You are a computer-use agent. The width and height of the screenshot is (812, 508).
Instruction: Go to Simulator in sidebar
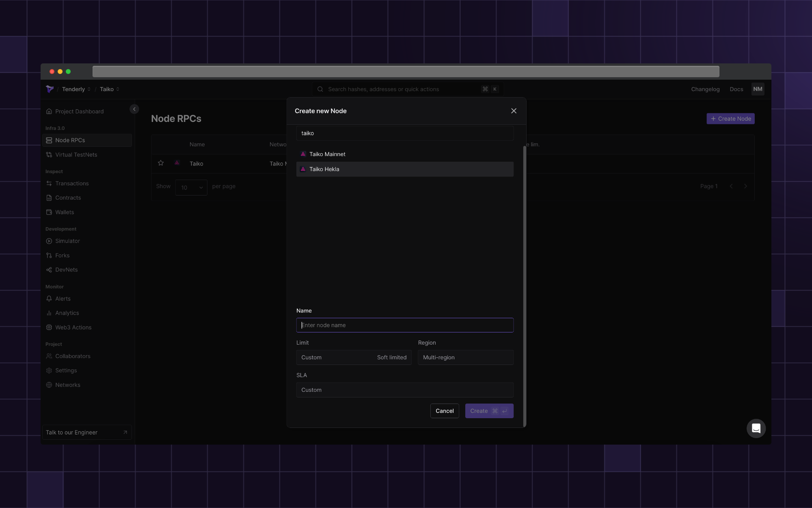pyautogui.click(x=67, y=241)
